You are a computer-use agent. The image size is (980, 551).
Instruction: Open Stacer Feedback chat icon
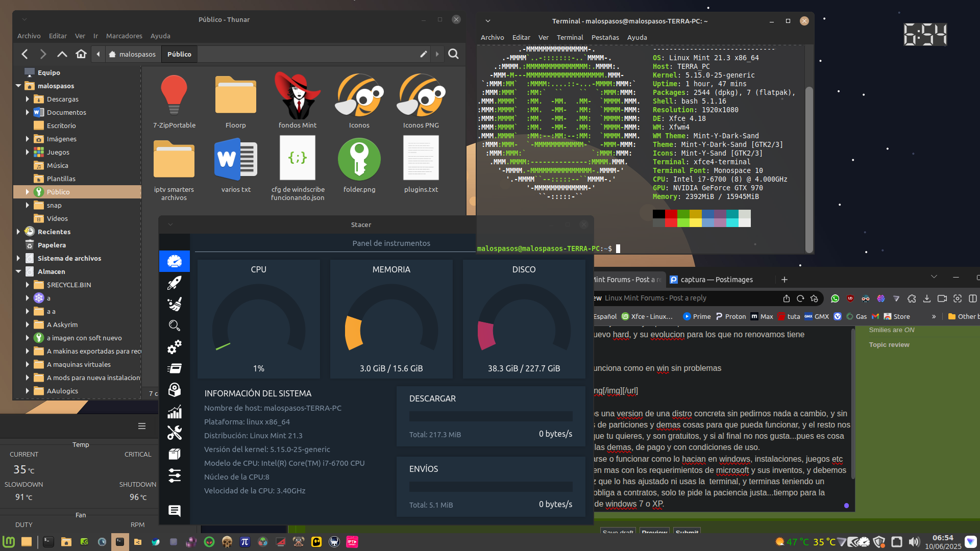[175, 511]
